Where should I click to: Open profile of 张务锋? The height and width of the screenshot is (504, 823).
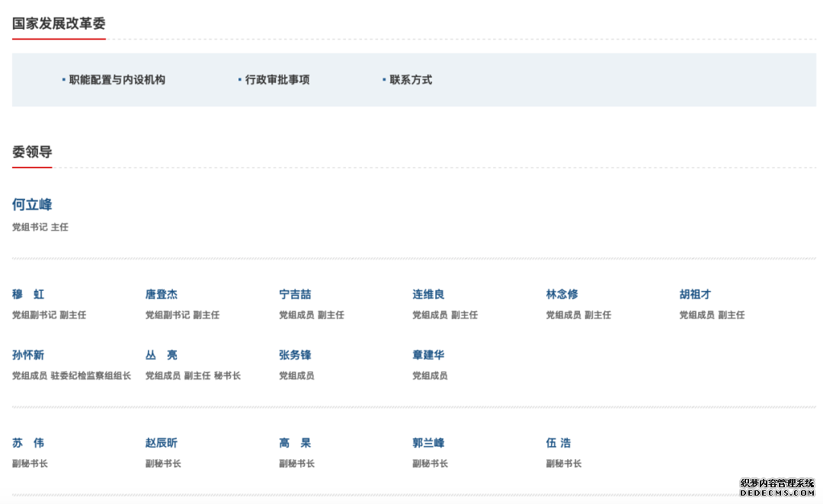pyautogui.click(x=295, y=355)
